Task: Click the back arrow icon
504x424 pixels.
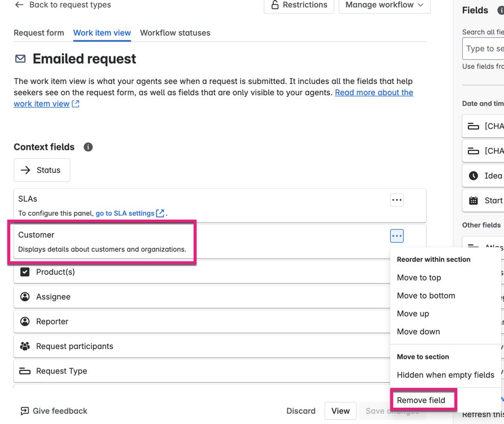Action: pyautogui.click(x=19, y=5)
